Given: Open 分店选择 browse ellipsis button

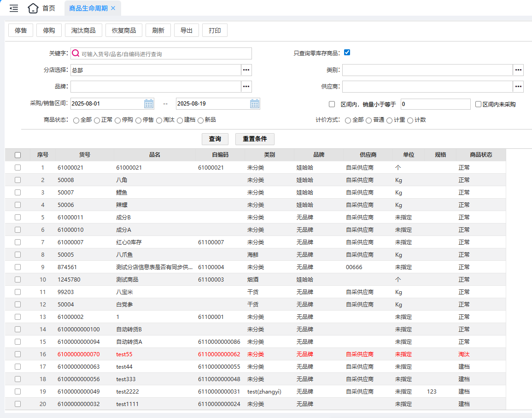Looking at the screenshot, I should pos(246,70).
